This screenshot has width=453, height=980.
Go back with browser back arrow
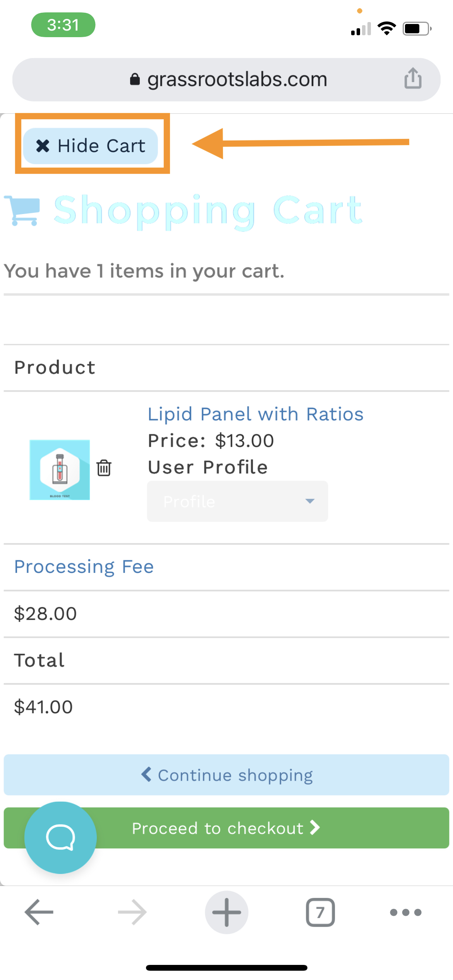click(39, 912)
